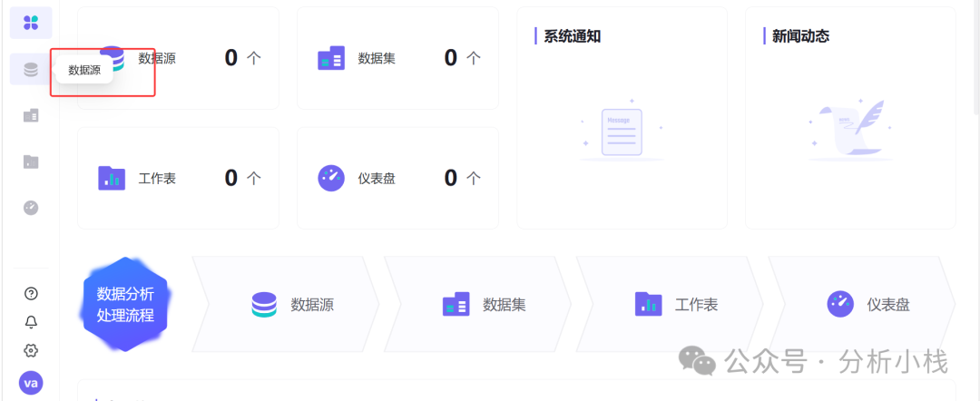Click the 新闻动态 heading
Image resolution: width=980 pixels, height=401 pixels.
(x=800, y=36)
